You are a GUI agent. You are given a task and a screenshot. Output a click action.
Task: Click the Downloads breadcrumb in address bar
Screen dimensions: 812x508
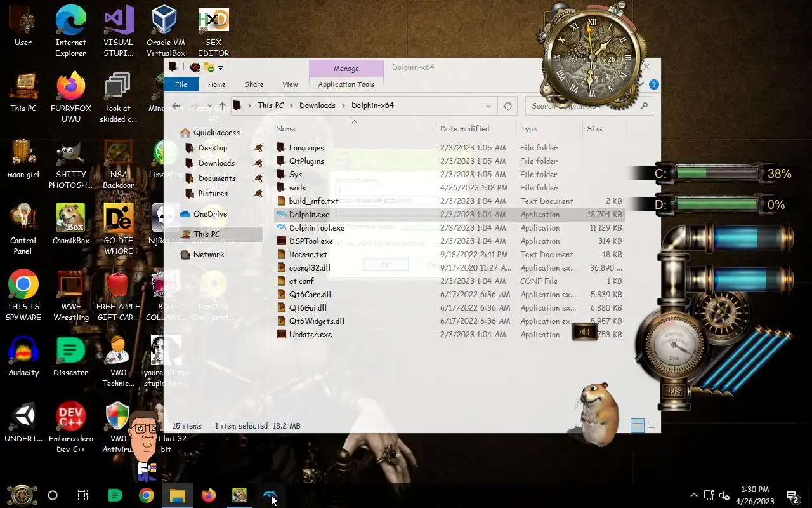[317, 105]
